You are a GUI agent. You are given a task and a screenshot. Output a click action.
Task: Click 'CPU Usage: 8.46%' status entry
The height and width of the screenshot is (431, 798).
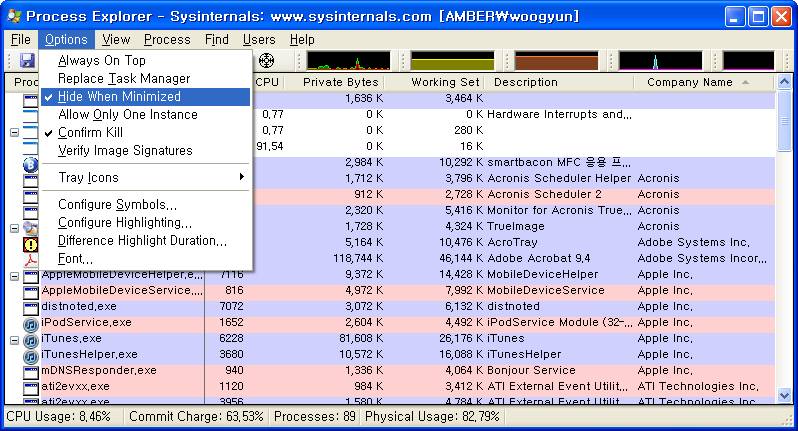pyautogui.click(x=59, y=417)
